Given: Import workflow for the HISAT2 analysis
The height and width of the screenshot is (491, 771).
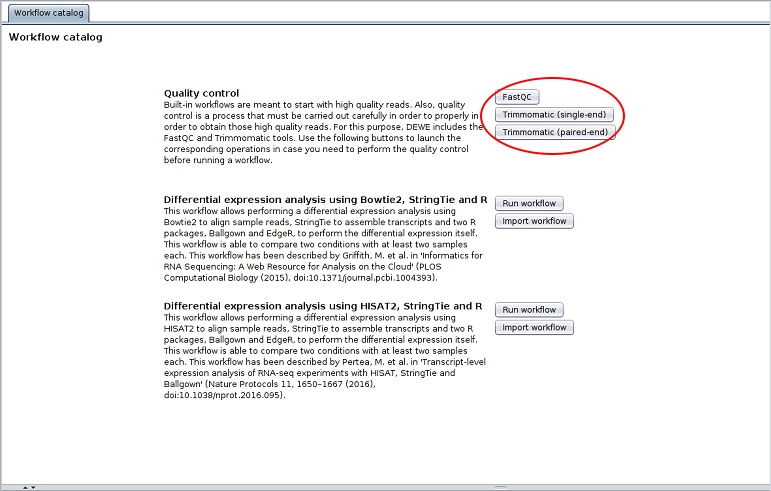Looking at the screenshot, I should (x=534, y=327).
